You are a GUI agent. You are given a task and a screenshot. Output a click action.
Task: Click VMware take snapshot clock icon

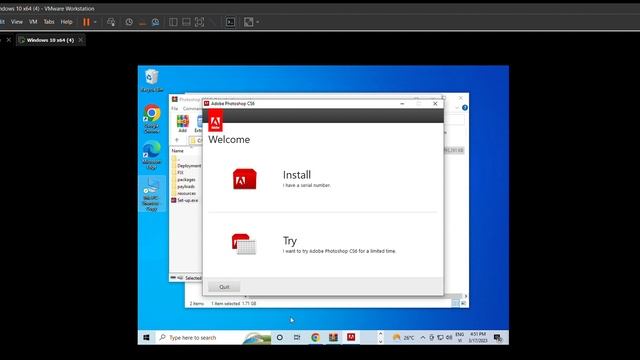129,22
